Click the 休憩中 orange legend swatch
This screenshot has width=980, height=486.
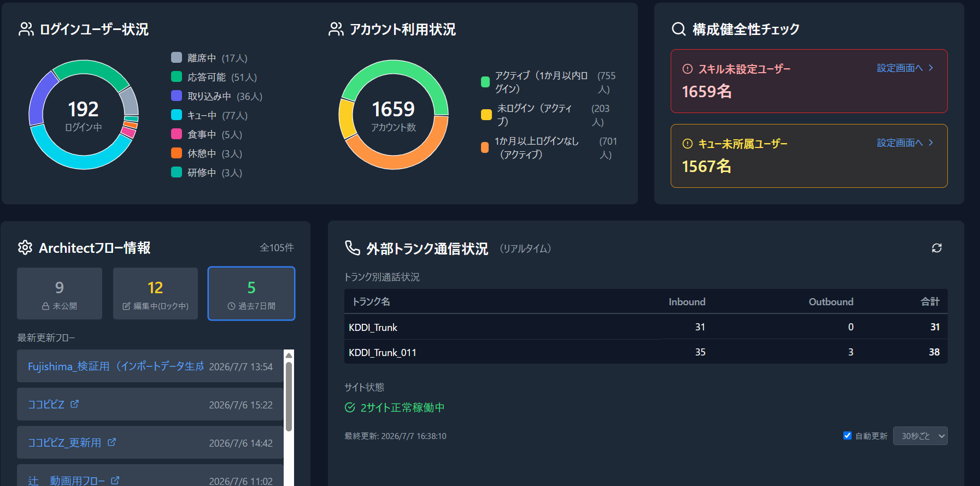point(177,153)
